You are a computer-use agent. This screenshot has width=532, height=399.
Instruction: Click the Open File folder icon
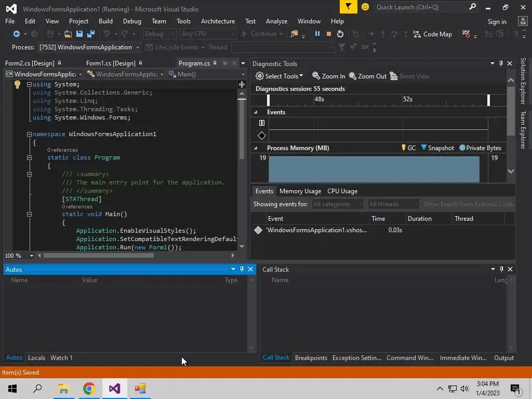[68, 34]
